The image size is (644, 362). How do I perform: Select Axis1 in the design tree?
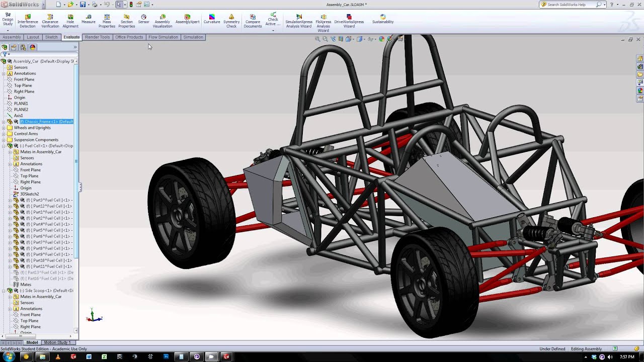coord(19,116)
